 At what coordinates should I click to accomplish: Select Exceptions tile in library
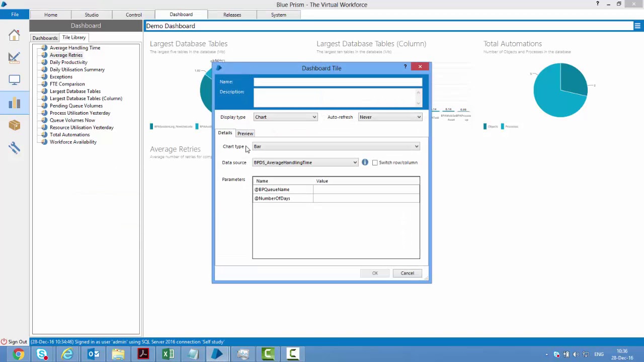coord(61,77)
